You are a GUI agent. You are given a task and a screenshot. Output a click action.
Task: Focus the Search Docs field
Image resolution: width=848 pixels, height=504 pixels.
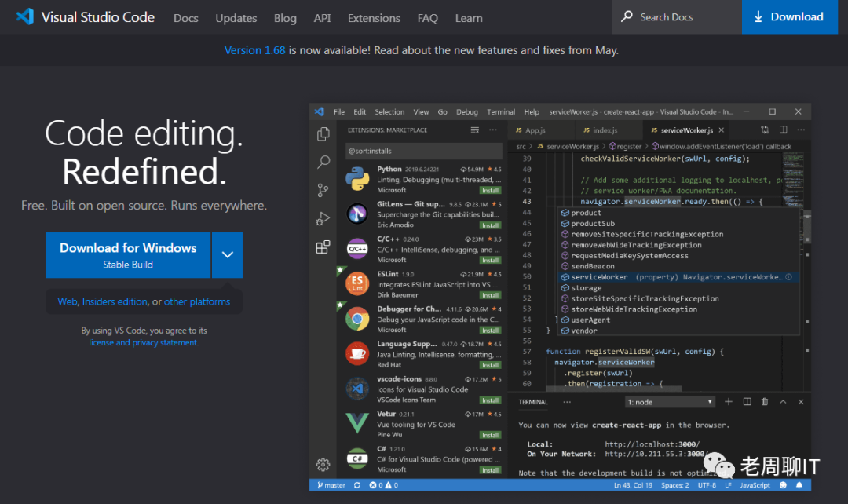pos(677,16)
